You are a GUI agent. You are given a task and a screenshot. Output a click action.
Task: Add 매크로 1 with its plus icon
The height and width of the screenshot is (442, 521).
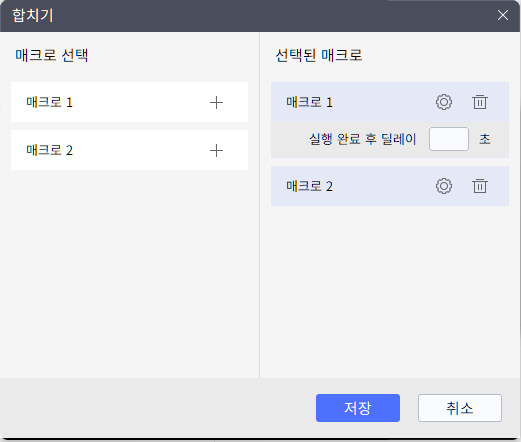tap(216, 102)
